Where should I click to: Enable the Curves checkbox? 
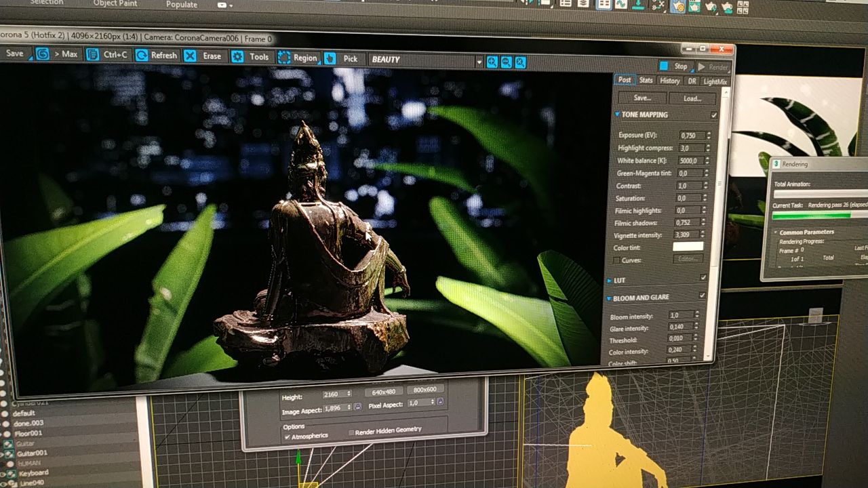(x=616, y=260)
